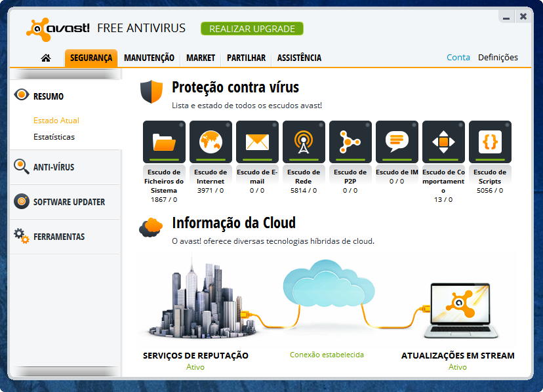Viewport: 543px width, 392px height.
Task: Open the Behavior Shield arrows icon
Action: [443, 142]
